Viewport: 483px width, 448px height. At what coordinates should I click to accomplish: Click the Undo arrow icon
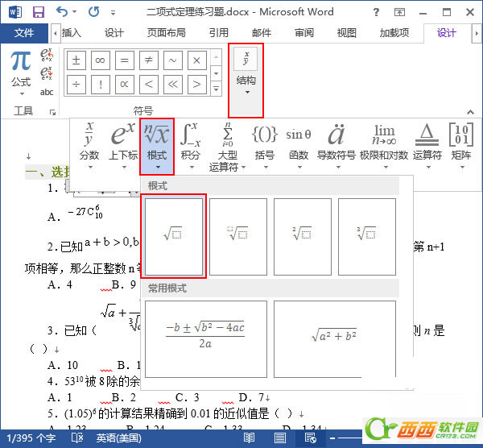pos(64,12)
